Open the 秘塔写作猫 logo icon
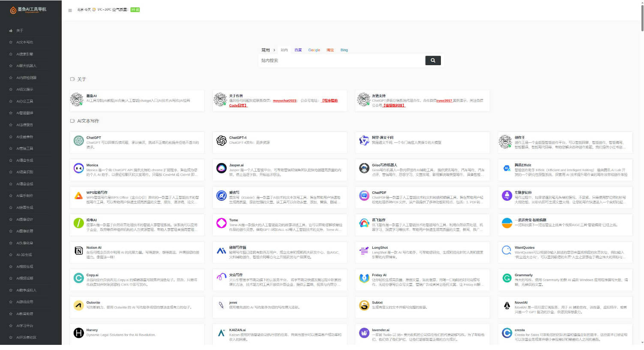Image resolution: width=644 pixels, height=350 pixels. click(x=222, y=250)
